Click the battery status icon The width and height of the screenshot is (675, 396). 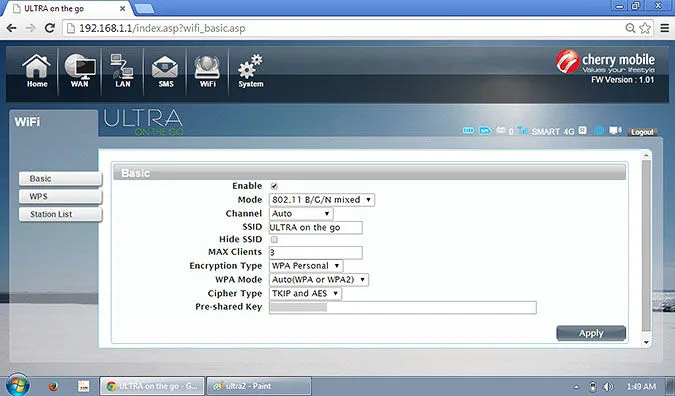(468, 130)
